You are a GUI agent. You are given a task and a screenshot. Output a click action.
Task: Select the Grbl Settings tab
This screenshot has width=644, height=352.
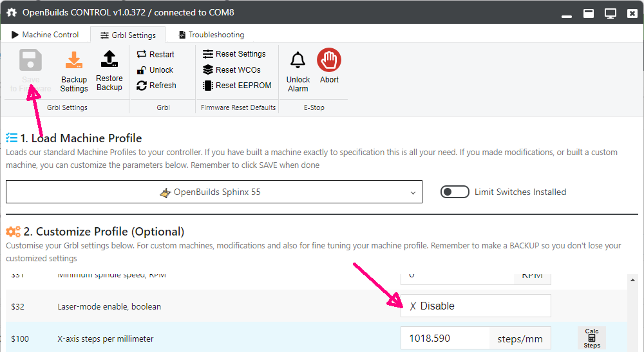tap(128, 35)
